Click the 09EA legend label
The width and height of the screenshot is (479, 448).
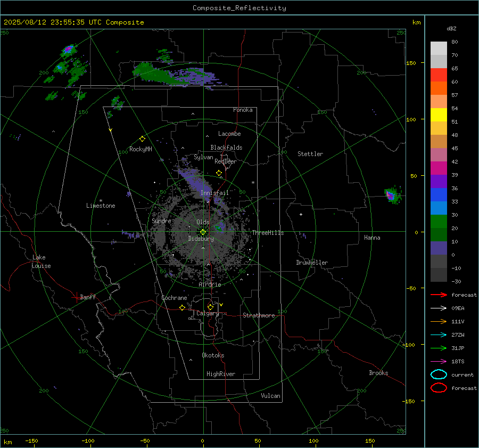(x=458, y=308)
